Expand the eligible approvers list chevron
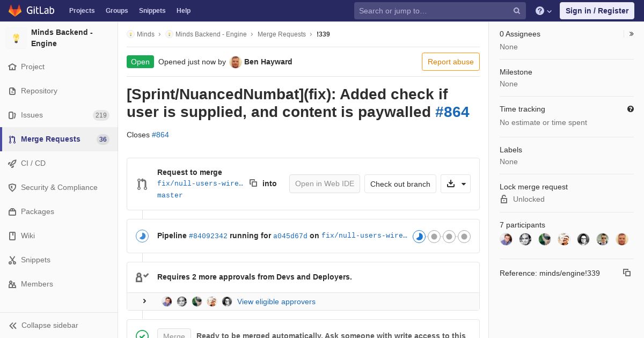 144,301
